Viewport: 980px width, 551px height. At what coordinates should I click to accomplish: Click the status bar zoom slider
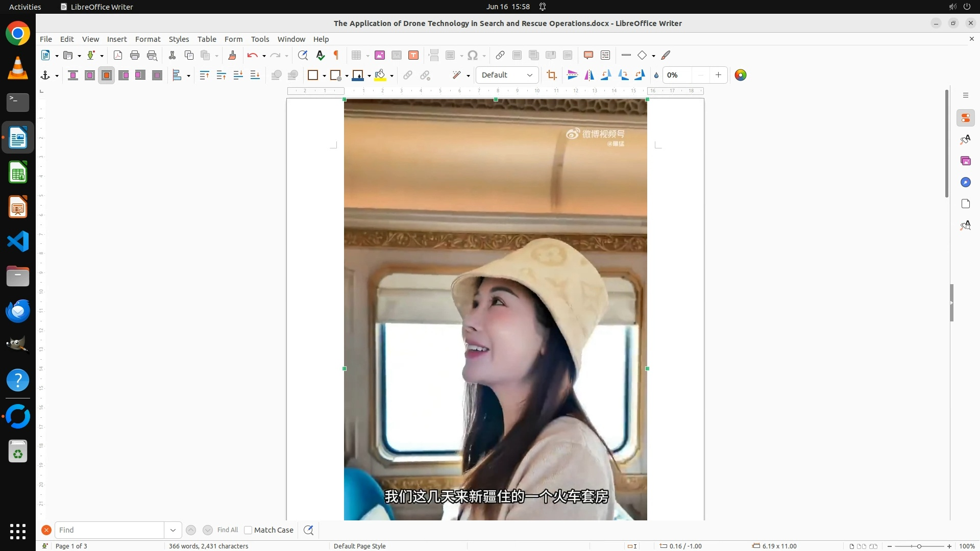[919, 546]
